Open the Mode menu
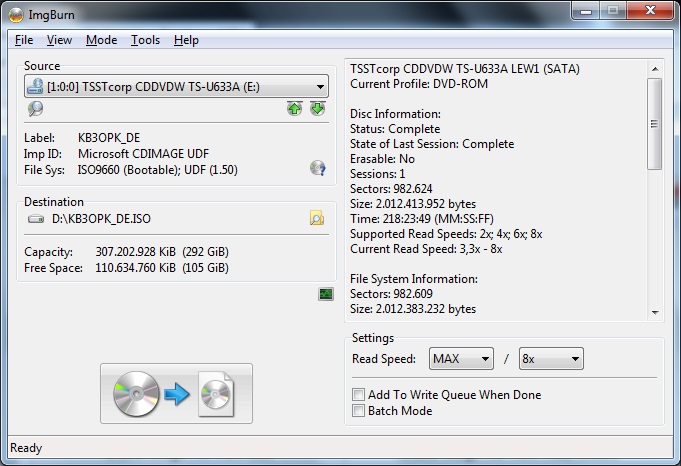Image resolution: width=681 pixels, height=466 pixels. point(102,40)
